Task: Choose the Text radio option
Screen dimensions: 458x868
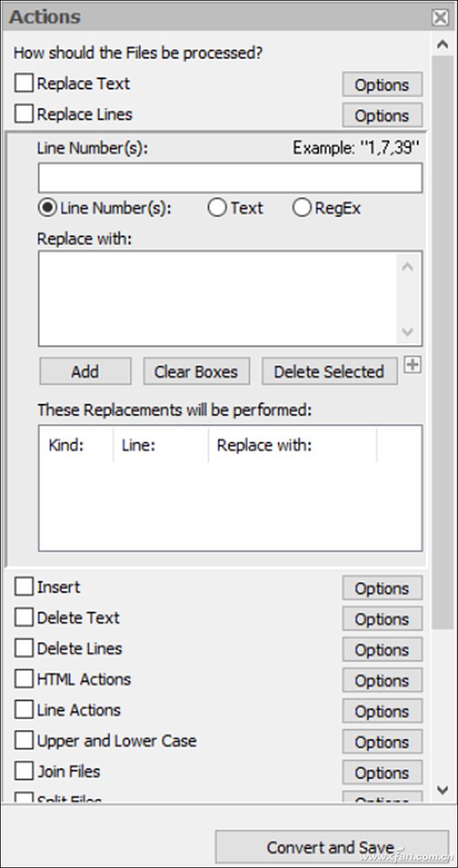Action: 217,208
